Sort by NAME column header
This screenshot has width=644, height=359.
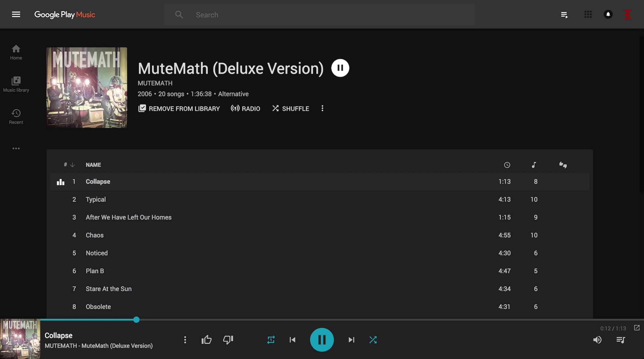coord(93,165)
